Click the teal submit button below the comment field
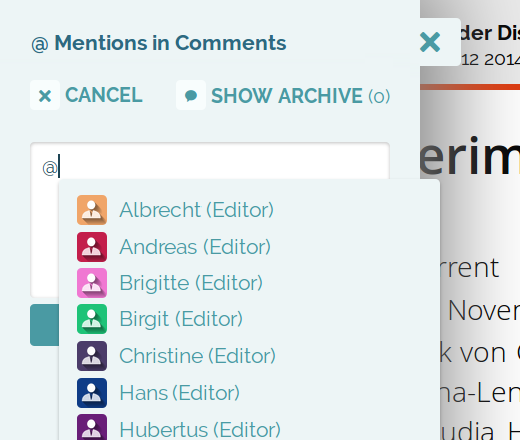The height and width of the screenshot is (440, 520). click(45, 325)
